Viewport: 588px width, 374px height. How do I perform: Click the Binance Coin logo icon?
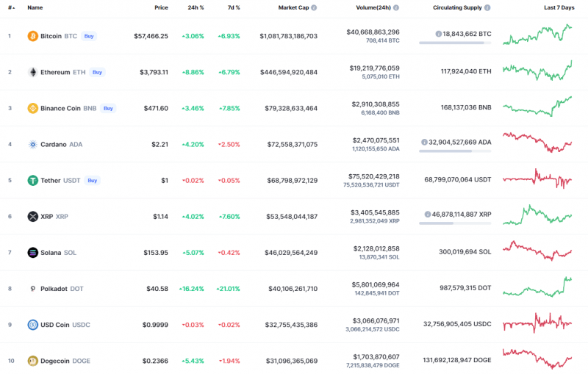[32, 108]
